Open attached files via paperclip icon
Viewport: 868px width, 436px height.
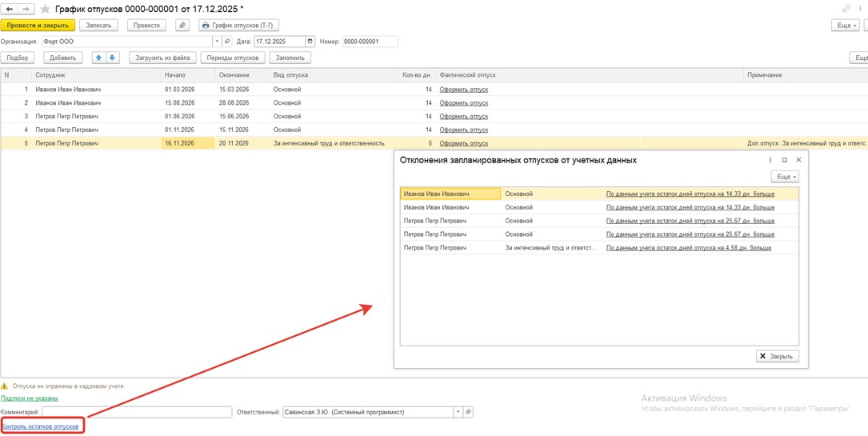(182, 26)
